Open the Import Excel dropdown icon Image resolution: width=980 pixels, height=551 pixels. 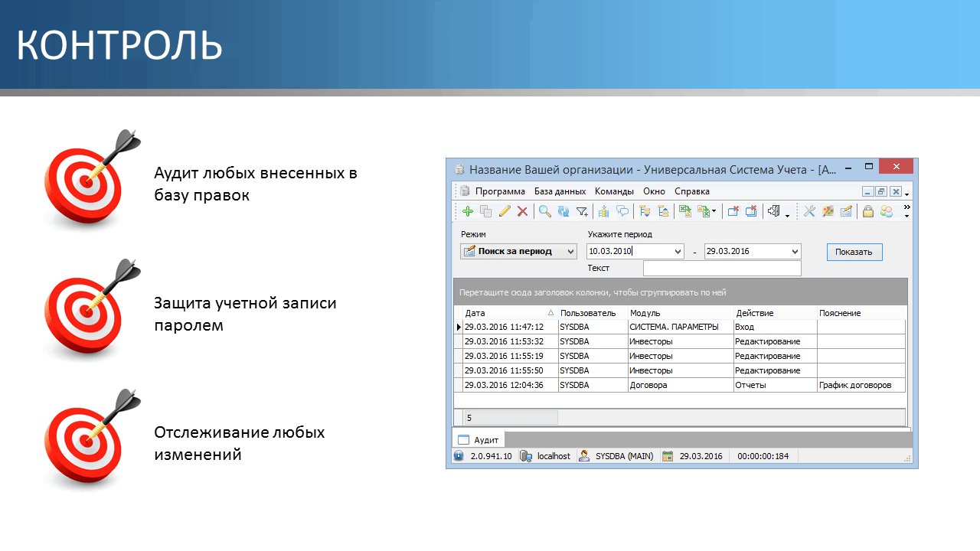[707, 211]
